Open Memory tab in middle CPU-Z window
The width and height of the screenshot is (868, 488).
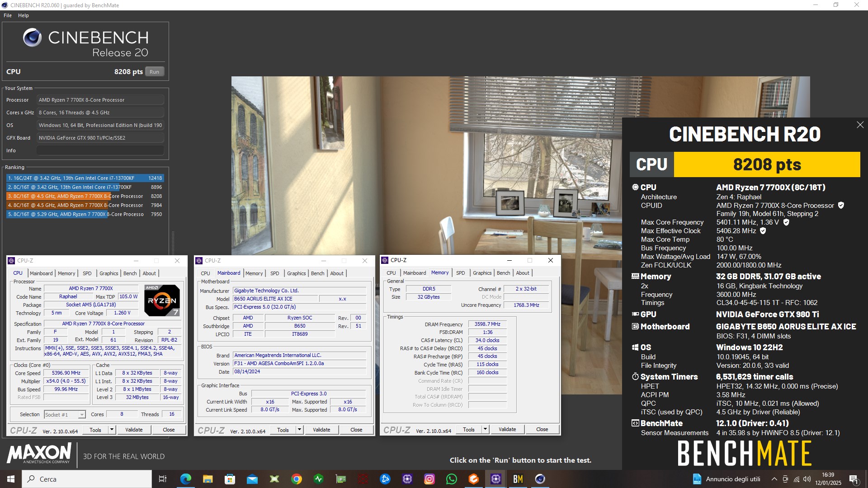coord(254,273)
